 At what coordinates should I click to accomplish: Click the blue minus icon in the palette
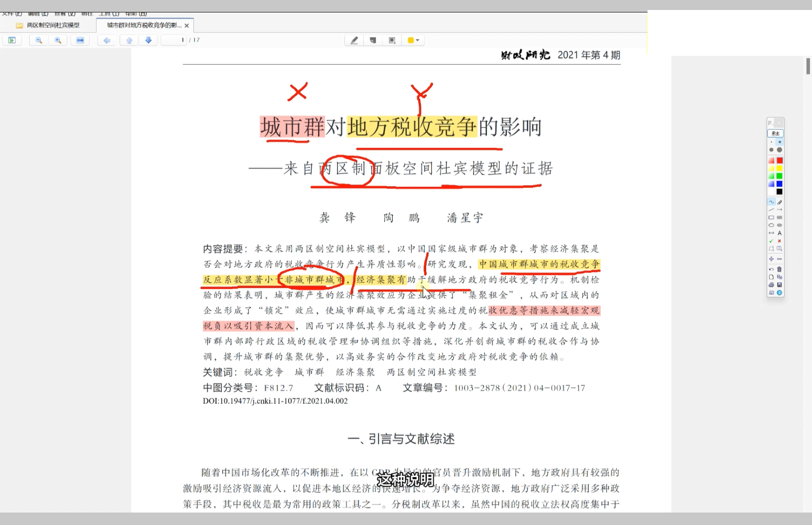pyautogui.click(x=780, y=259)
